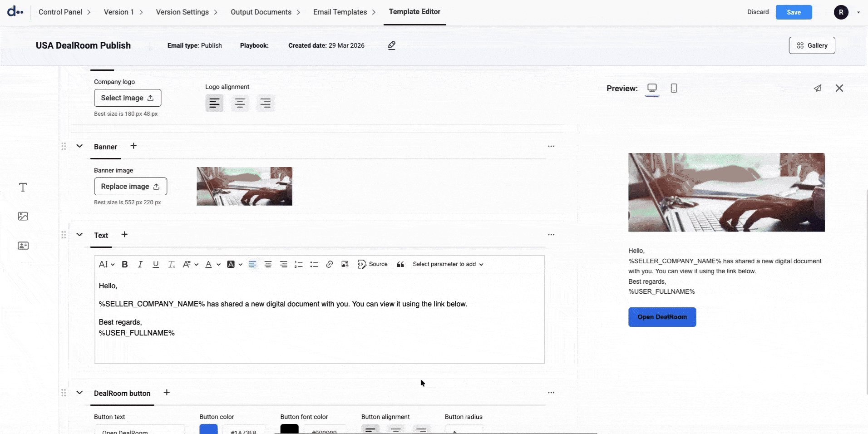The height and width of the screenshot is (434, 868).
Task: Insert a bulleted list
Action: pos(314,264)
